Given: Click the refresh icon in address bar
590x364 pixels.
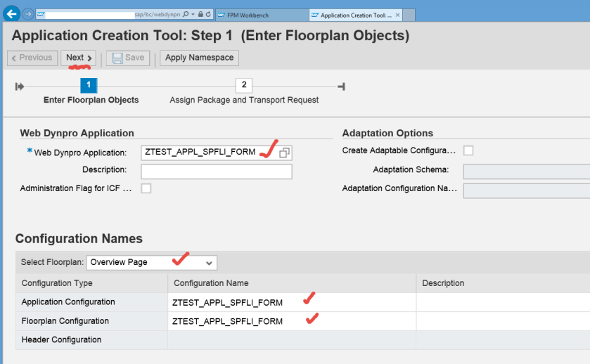Looking at the screenshot, I should (209, 14).
